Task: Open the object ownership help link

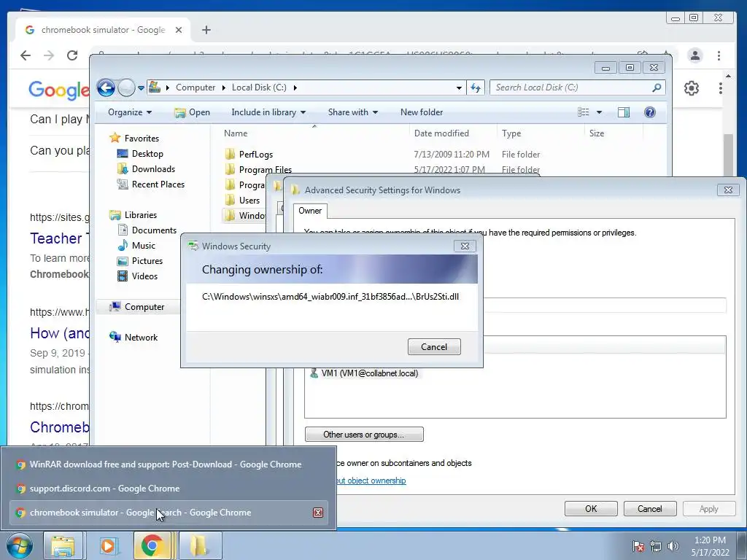Action: point(371,481)
